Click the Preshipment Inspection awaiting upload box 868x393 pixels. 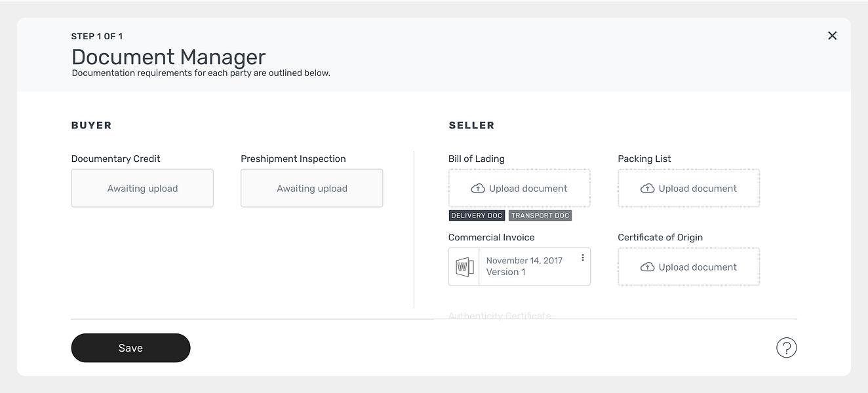[311, 188]
